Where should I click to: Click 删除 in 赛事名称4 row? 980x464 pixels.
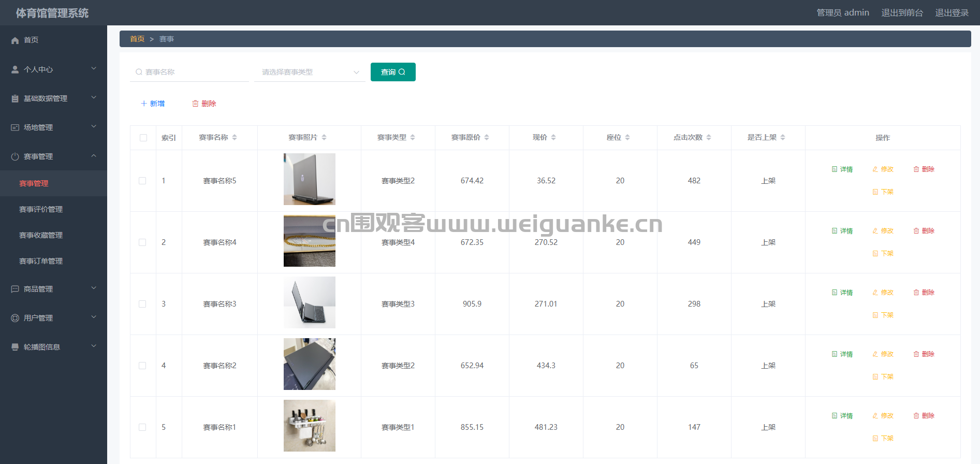pyautogui.click(x=924, y=231)
